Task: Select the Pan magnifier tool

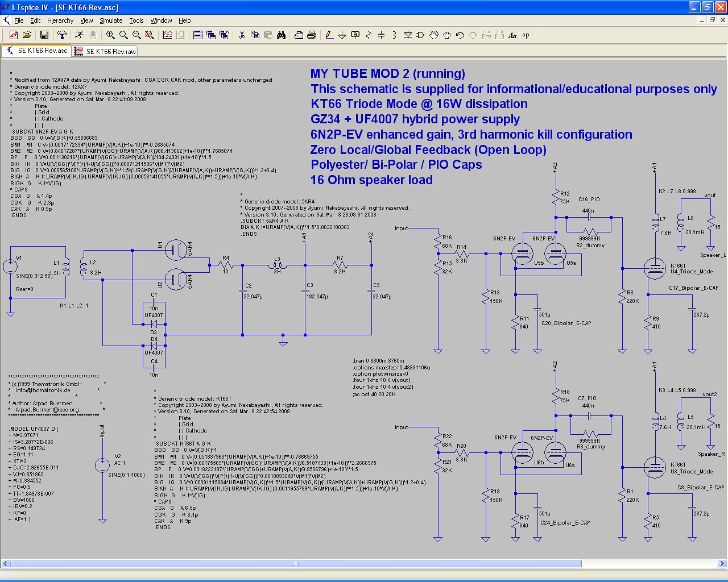Action: pos(123,35)
